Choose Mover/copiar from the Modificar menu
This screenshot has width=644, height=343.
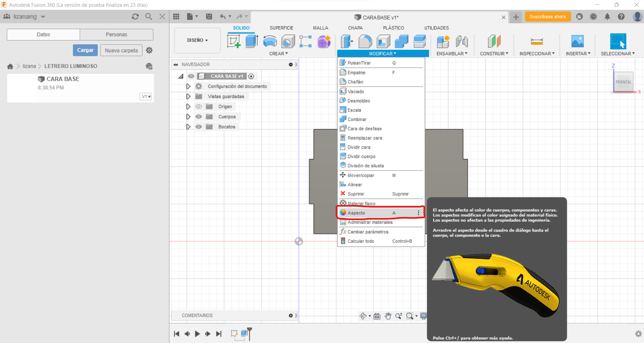pos(381,175)
